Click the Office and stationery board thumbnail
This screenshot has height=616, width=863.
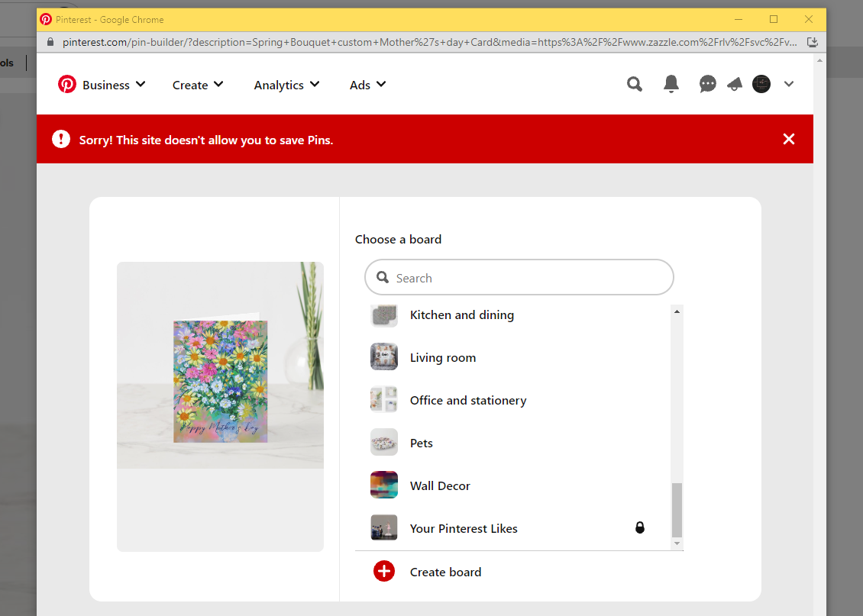pyautogui.click(x=384, y=399)
